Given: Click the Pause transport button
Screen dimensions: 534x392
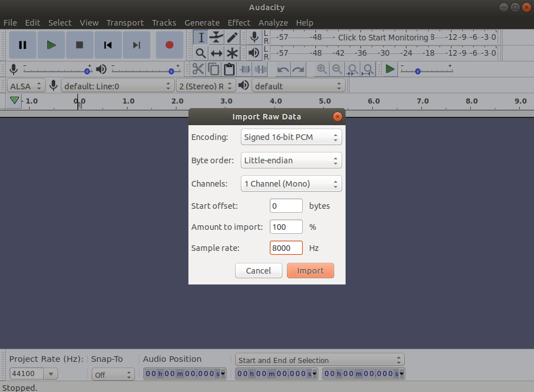Looking at the screenshot, I should 22,45.
